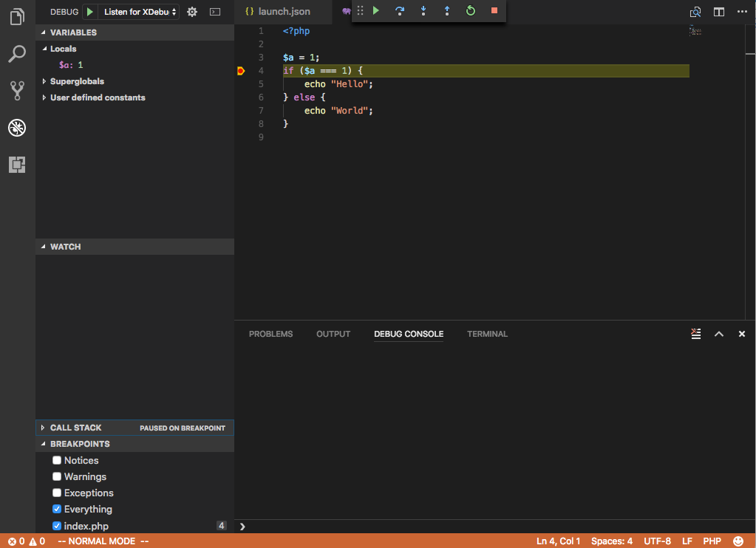
Task: Enable the Notices breakpoint checkbox
Action: point(57,460)
